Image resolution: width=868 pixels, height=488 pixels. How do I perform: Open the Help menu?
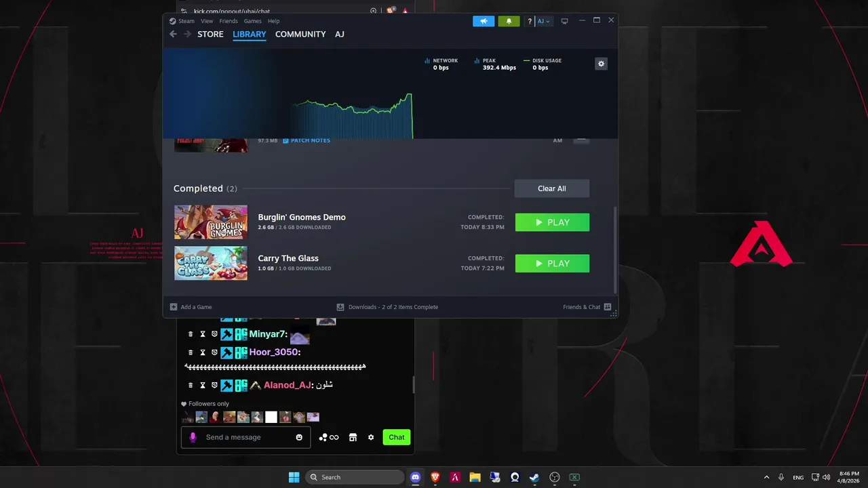[273, 21]
